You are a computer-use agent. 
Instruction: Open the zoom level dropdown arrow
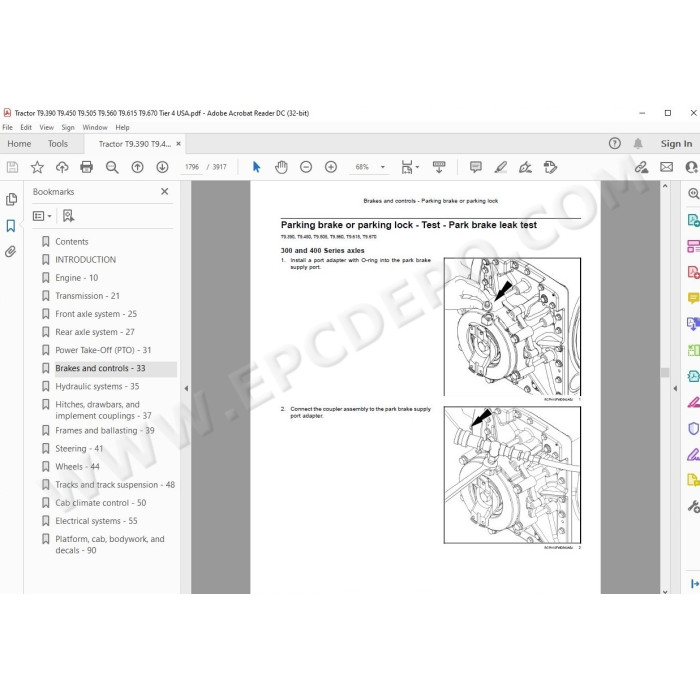coord(383,167)
